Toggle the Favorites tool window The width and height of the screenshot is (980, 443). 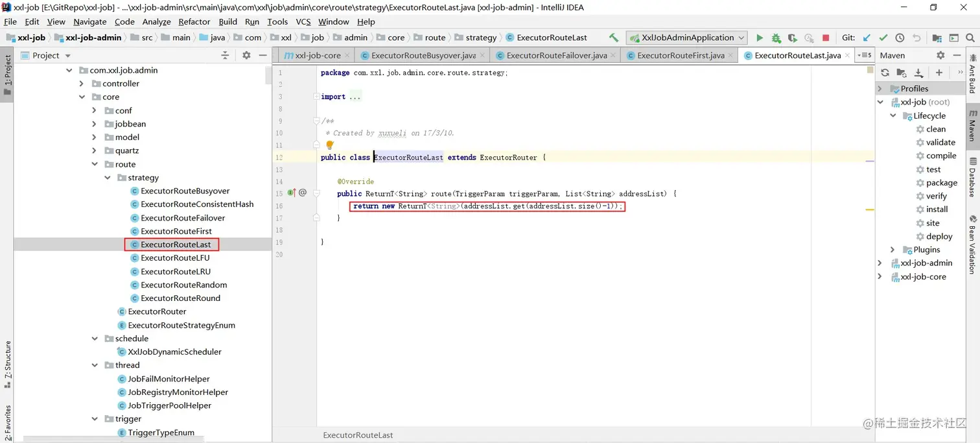pos(7,422)
